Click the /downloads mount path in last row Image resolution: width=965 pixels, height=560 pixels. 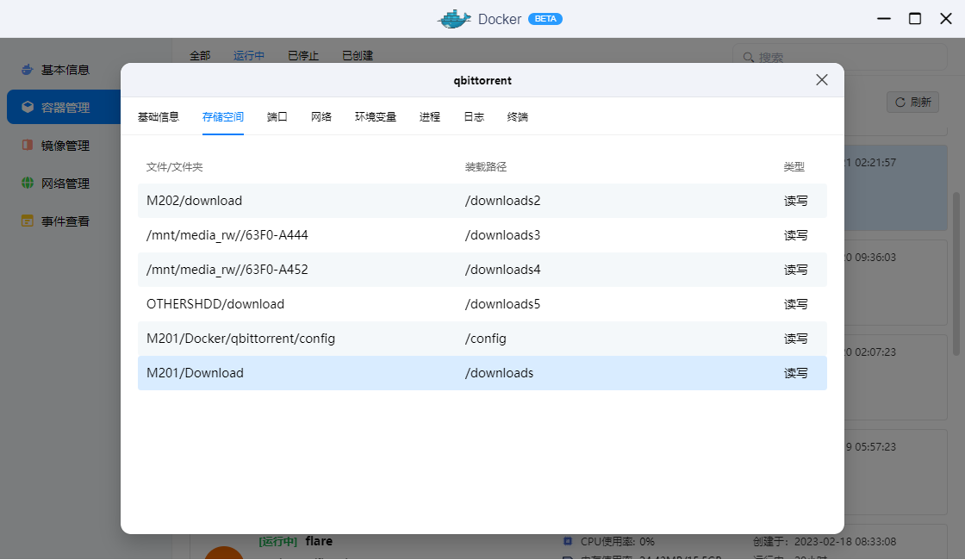click(499, 373)
